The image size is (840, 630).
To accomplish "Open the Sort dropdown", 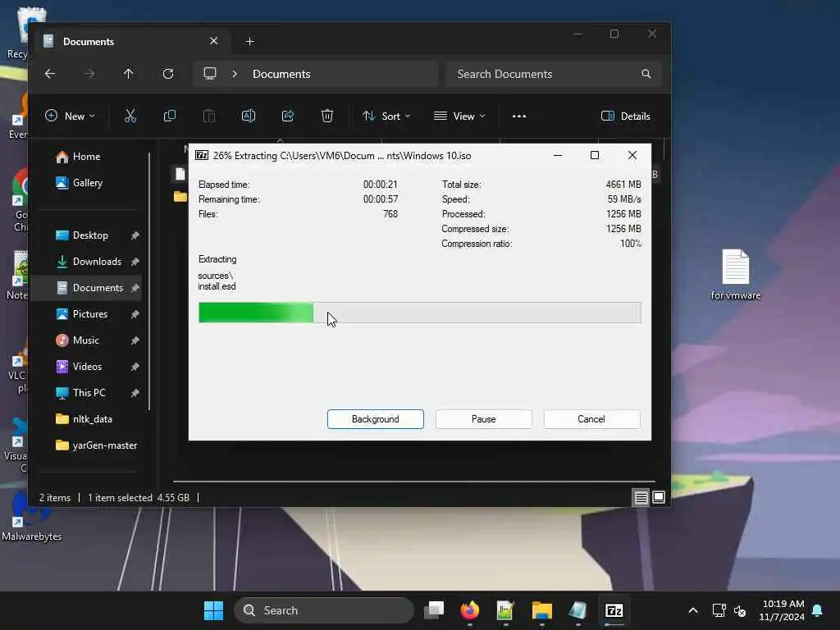I will tap(386, 116).
